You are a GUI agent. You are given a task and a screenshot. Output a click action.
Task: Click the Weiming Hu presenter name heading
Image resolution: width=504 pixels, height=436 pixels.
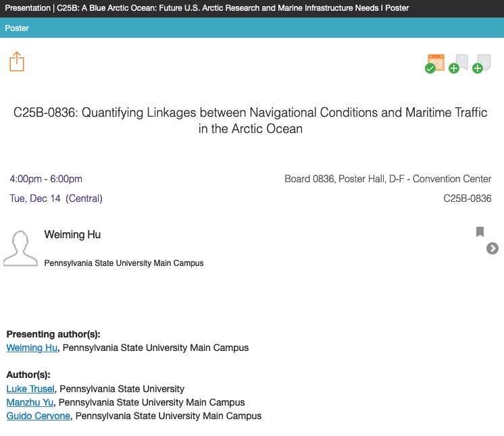(73, 234)
